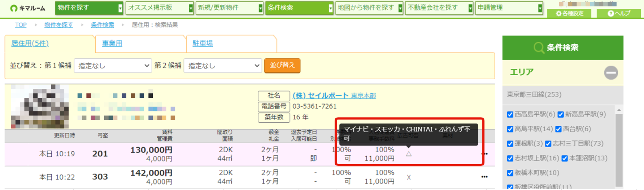Click the station list scrollbar
Screen dimensions: 644x190
tap(619, 150)
